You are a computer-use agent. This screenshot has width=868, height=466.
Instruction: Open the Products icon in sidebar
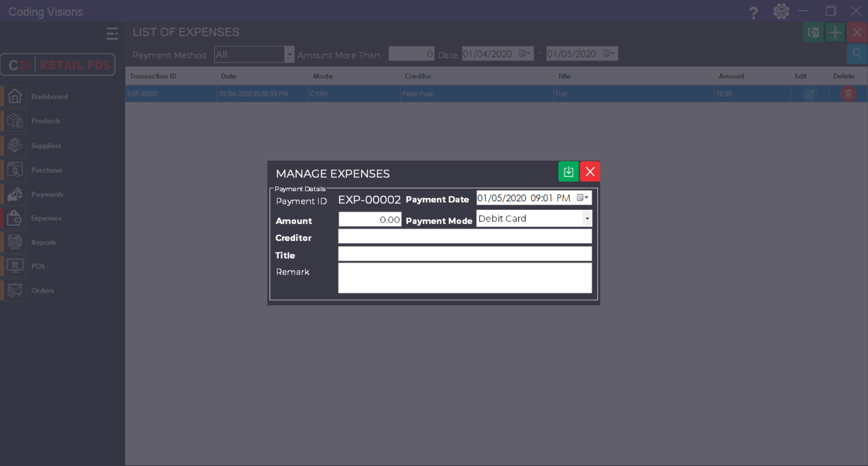click(x=14, y=121)
